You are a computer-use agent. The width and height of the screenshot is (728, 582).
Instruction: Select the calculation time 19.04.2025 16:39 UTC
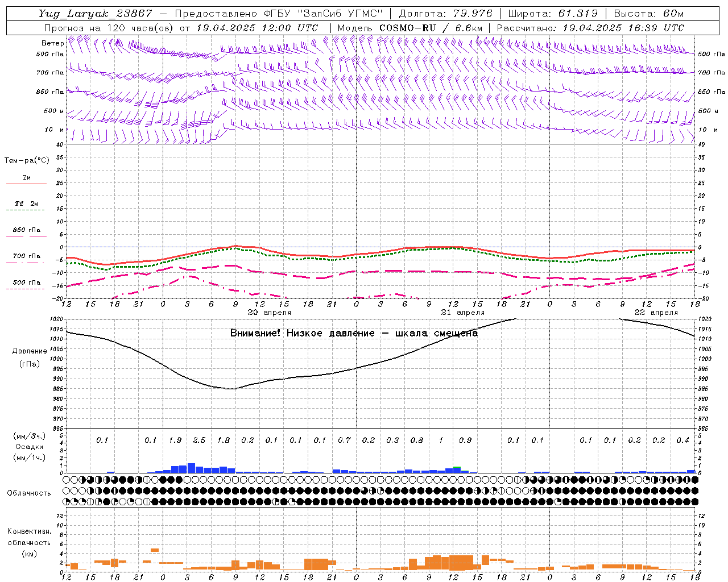click(x=623, y=28)
